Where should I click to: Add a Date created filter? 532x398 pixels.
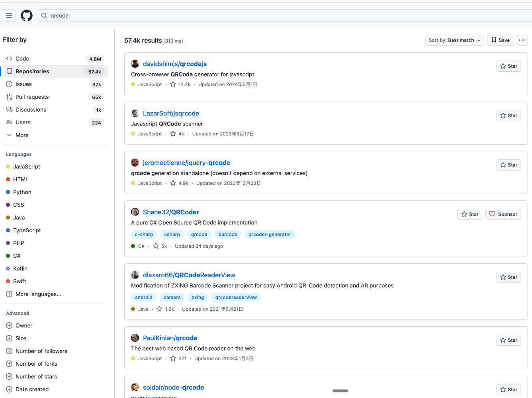coord(9,389)
